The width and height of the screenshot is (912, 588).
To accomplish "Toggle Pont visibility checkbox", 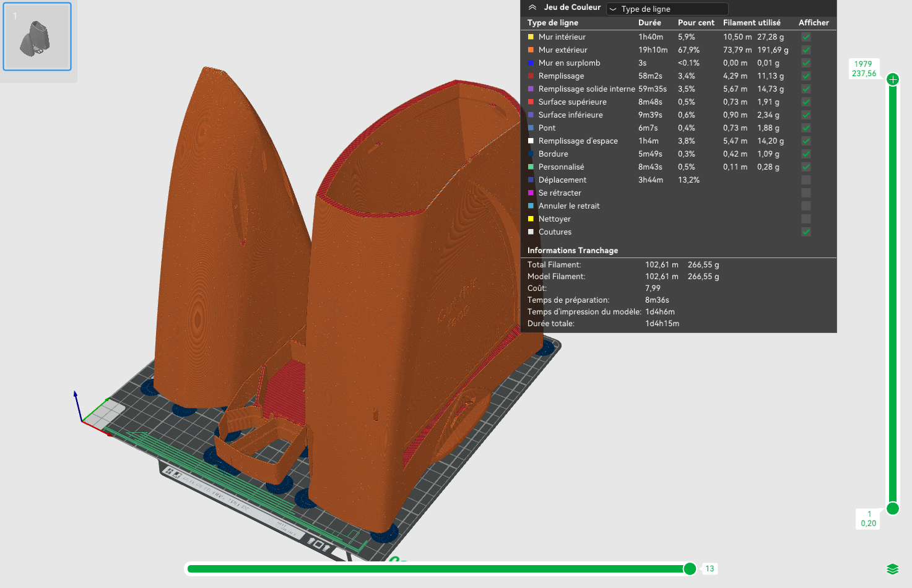I will (806, 128).
